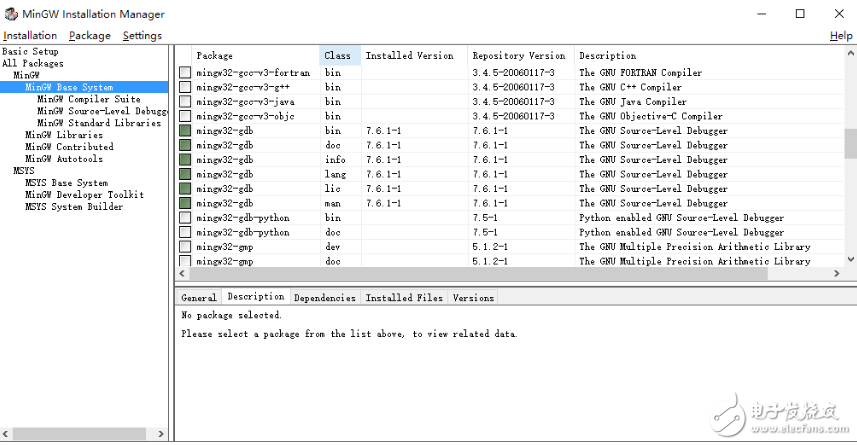
Task: Sort packages by the Class column header
Action: click(338, 56)
